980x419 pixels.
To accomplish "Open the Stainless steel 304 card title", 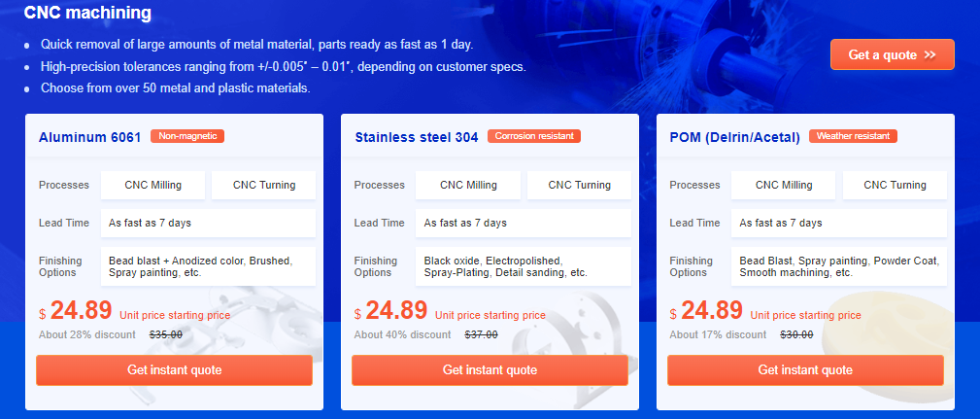I will [x=417, y=137].
